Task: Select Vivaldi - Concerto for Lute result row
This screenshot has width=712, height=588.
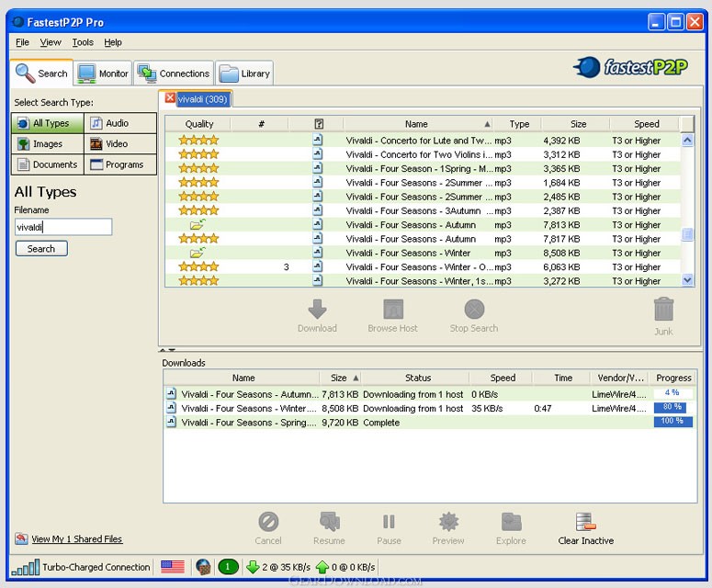Action: (423, 141)
